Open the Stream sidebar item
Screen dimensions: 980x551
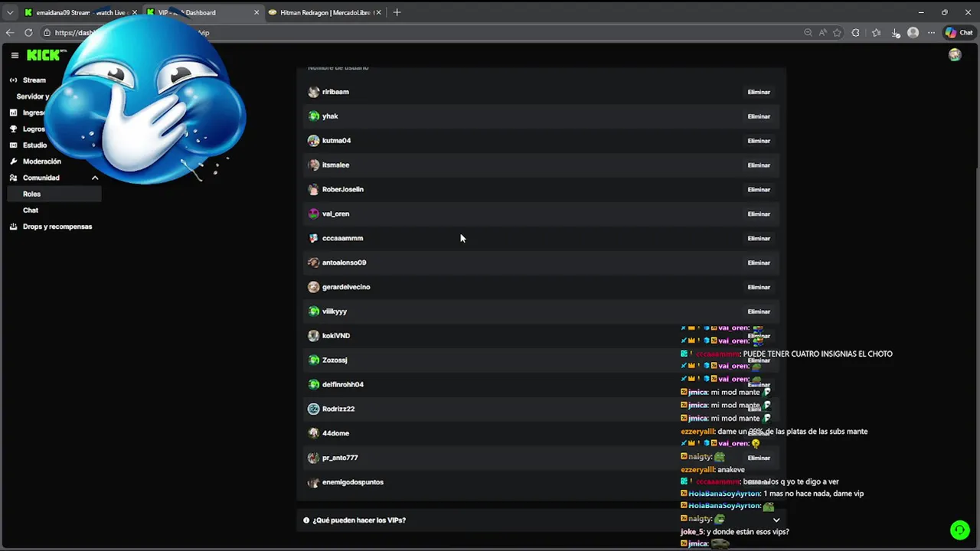(x=34, y=80)
